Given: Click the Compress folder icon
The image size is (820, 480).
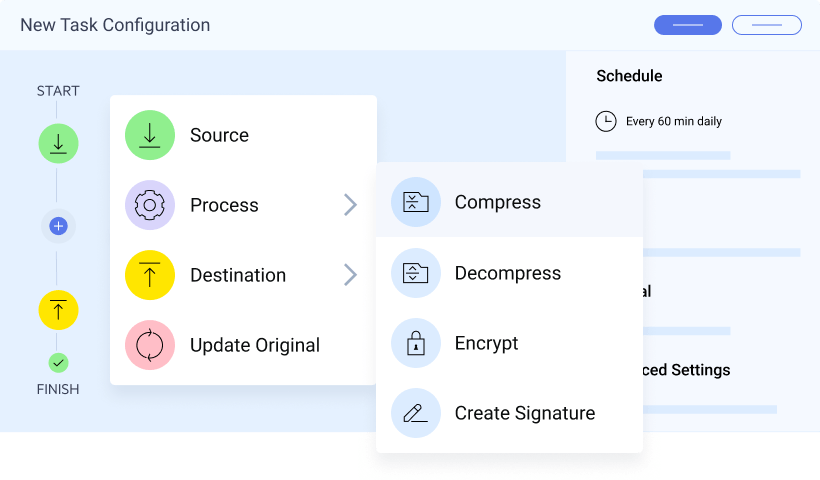Looking at the screenshot, I should 416,202.
